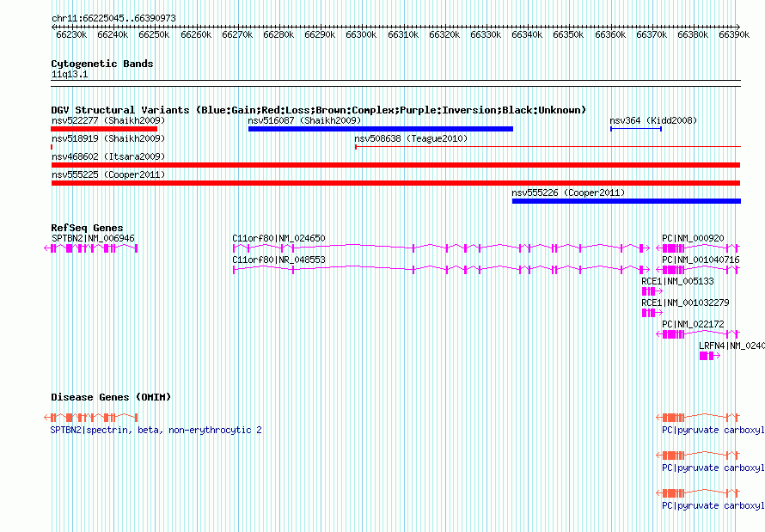Click the nsv468602 red loss bar
Viewport: 765px width, 532px height.
[395, 165]
